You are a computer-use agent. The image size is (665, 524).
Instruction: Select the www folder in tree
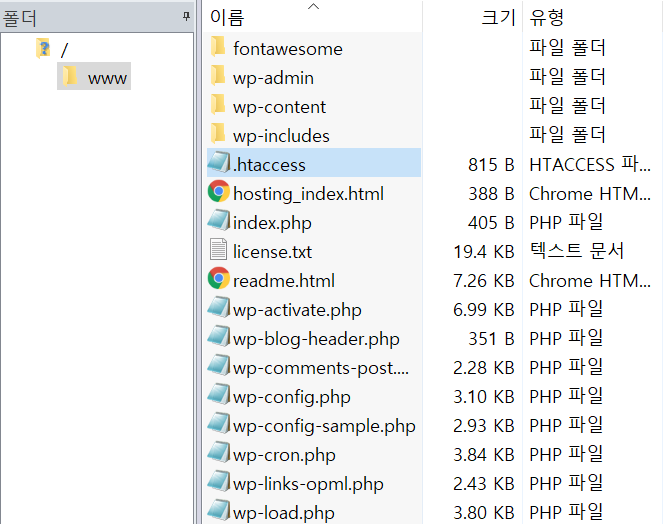tap(107, 78)
